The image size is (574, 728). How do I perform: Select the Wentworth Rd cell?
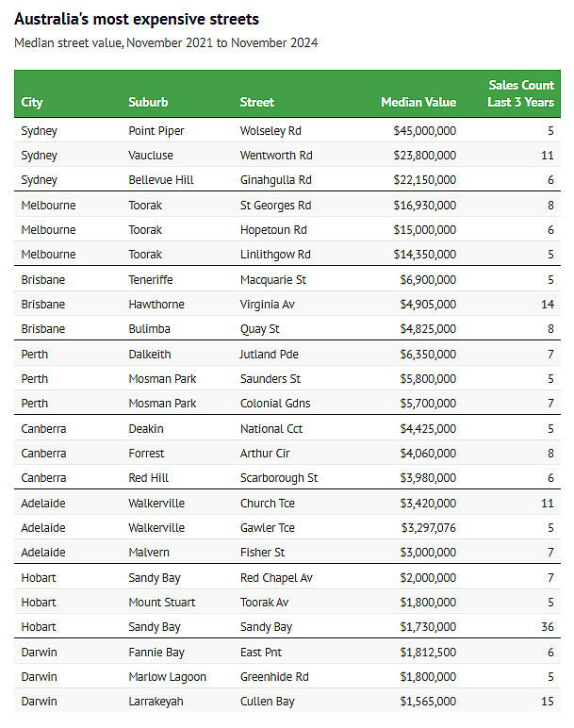[x=276, y=156]
